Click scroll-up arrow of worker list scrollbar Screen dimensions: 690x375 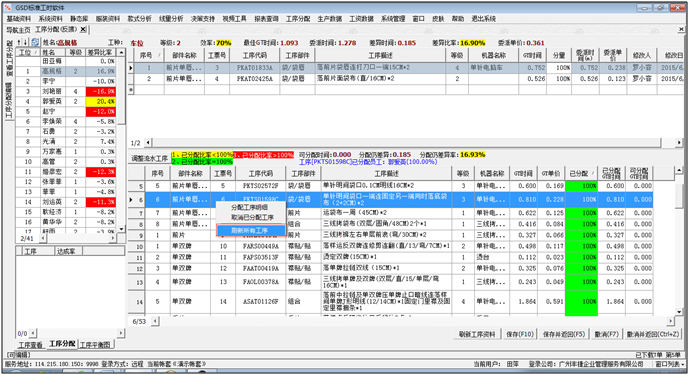click(121, 52)
